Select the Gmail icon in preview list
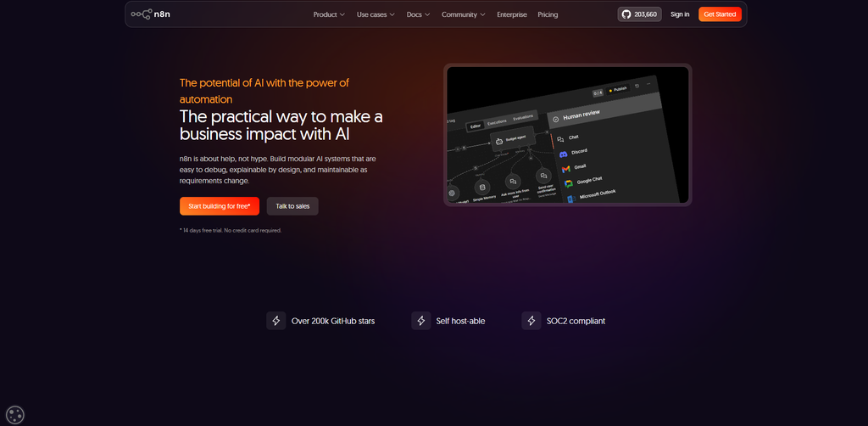This screenshot has width=868, height=426. pyautogui.click(x=565, y=169)
